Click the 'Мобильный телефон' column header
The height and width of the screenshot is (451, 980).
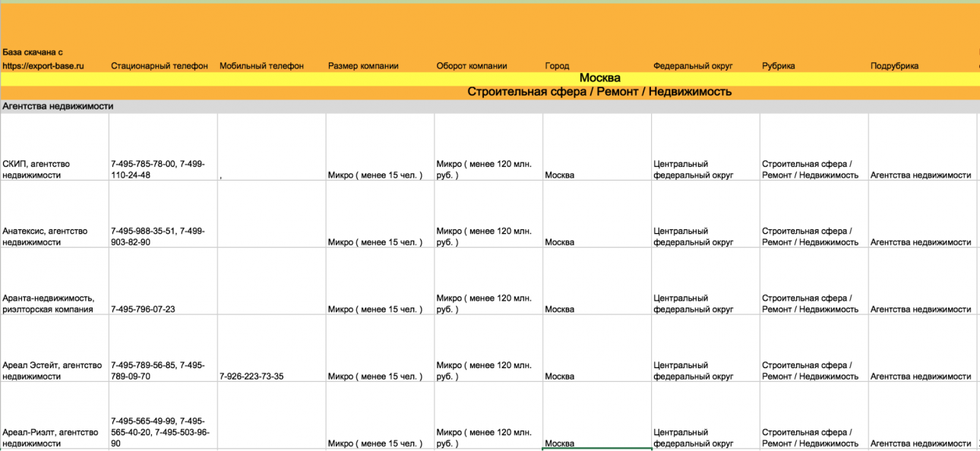click(272, 38)
